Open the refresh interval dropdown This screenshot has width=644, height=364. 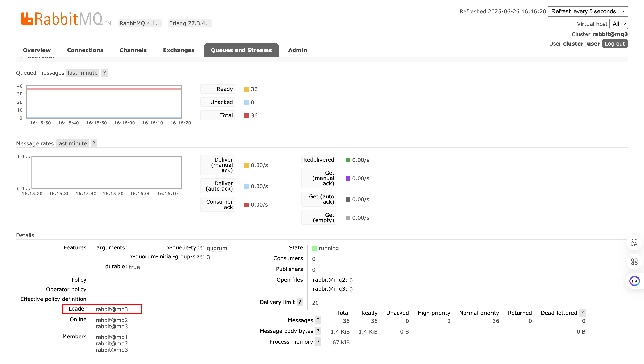tap(588, 12)
